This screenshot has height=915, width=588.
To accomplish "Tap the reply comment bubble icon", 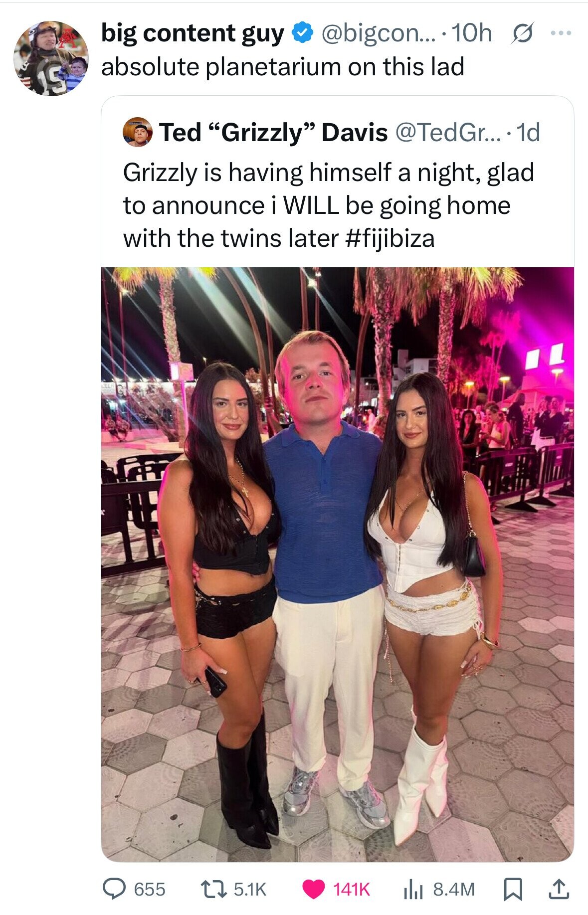I will point(115,889).
